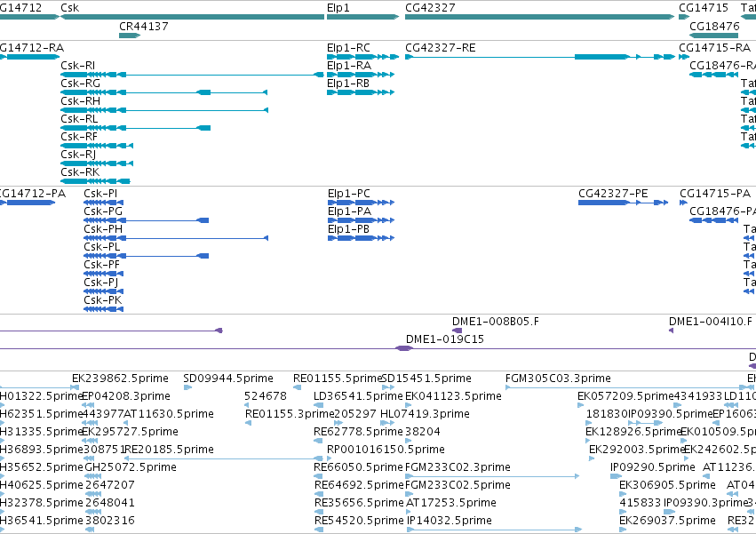The image size is (756, 534).
Task: Click EST EK128926.5prime
Action: point(633,432)
